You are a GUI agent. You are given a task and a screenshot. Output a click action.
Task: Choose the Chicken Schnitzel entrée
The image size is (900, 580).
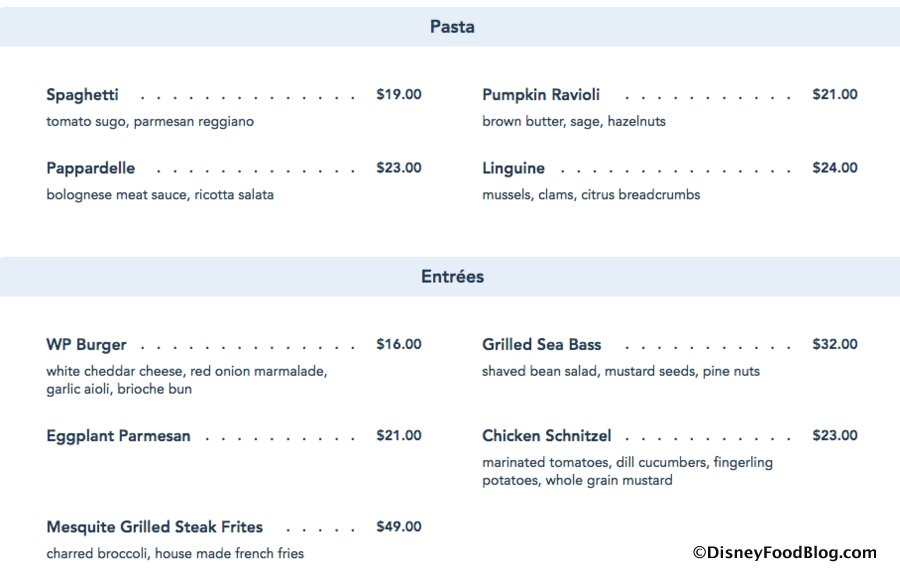(x=546, y=436)
